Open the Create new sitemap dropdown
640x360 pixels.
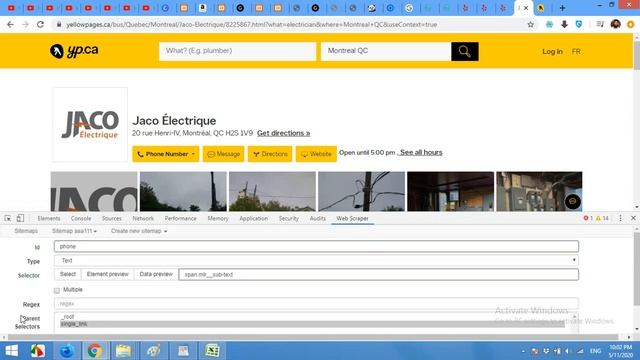(139, 231)
